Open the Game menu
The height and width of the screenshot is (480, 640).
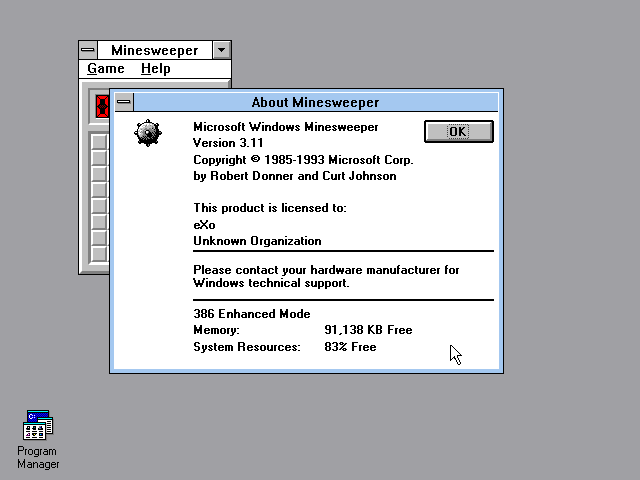pos(105,69)
